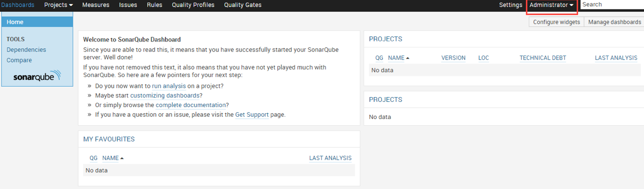Image resolution: width=644 pixels, height=189 pixels.
Task: Focus the Search input field
Action: coord(612,5)
